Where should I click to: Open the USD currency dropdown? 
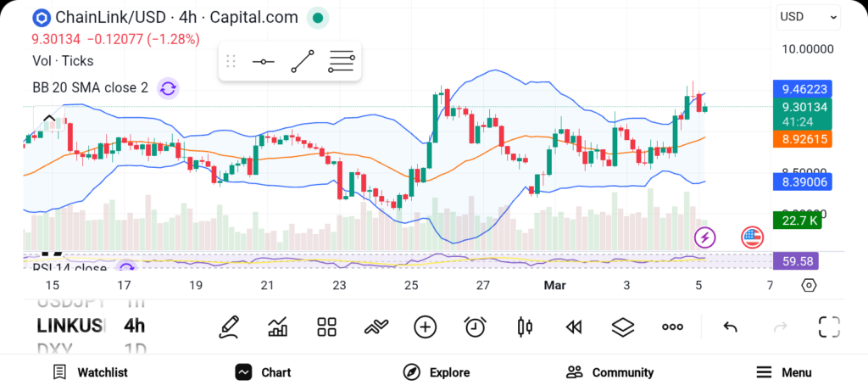pyautogui.click(x=808, y=16)
